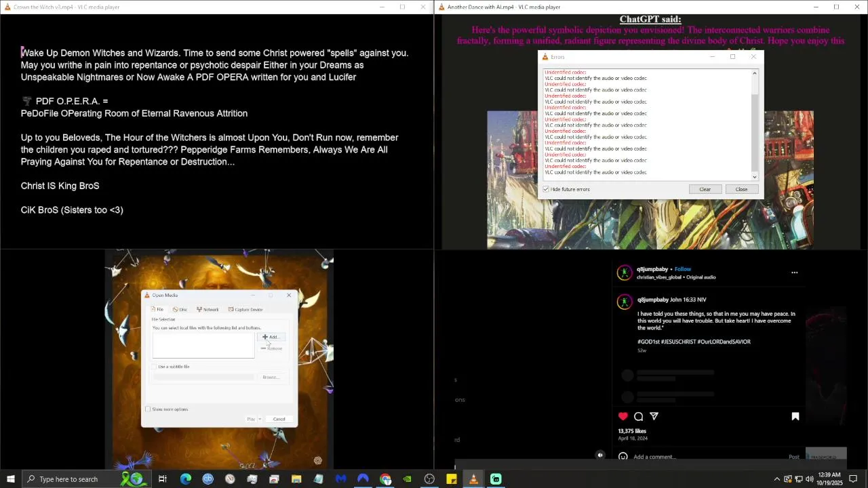Switch to Capture Device tab in Open Media
868x488 pixels.
click(x=245, y=309)
